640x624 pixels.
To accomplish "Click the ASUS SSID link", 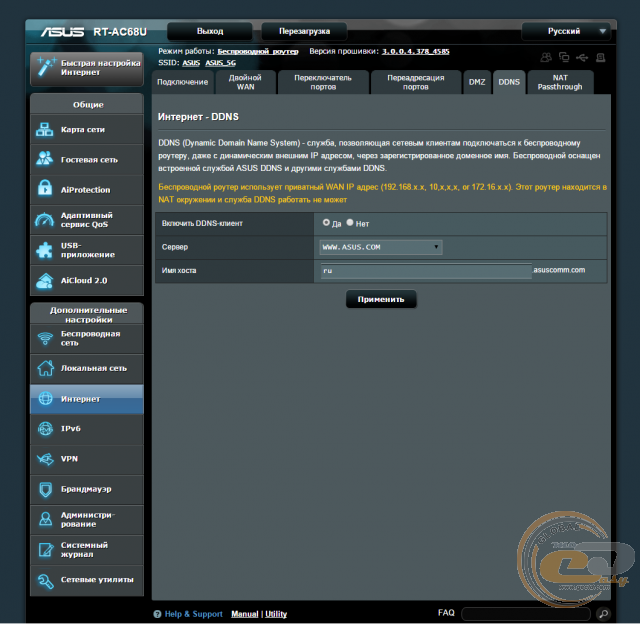I will (x=191, y=63).
